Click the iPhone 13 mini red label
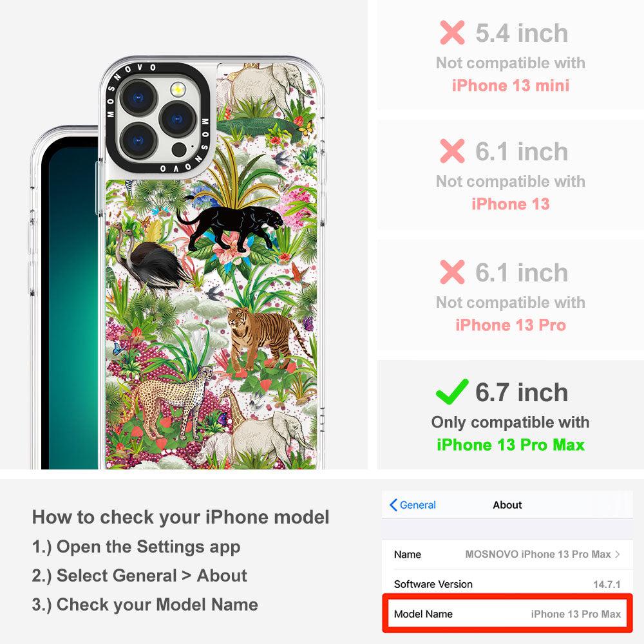Image resolution: width=644 pixels, height=644 pixels. point(511,86)
